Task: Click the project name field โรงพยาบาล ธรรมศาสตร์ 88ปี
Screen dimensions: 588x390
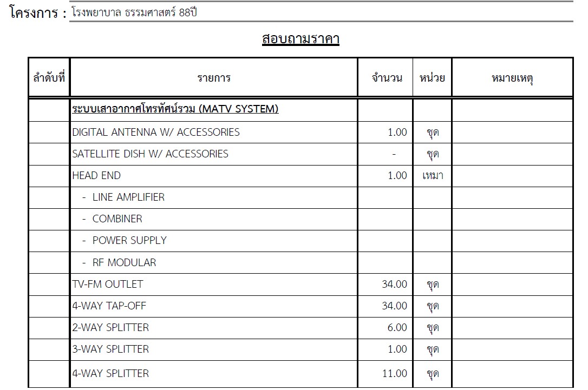Action: click(134, 12)
